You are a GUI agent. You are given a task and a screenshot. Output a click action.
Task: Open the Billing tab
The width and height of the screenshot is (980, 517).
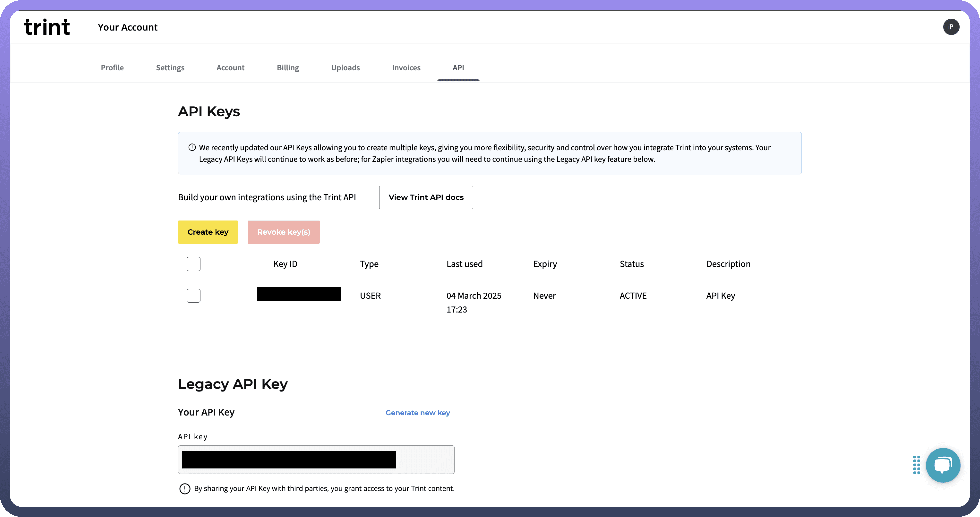[x=288, y=67]
